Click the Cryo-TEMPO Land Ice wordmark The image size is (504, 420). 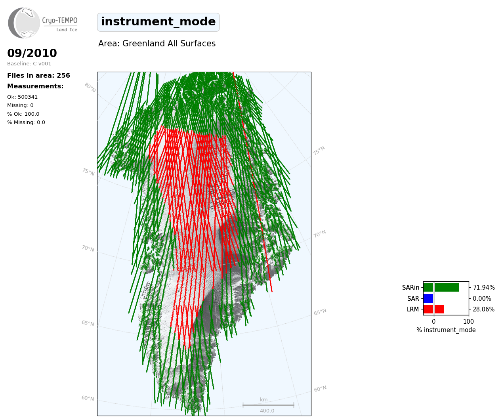coord(60,24)
